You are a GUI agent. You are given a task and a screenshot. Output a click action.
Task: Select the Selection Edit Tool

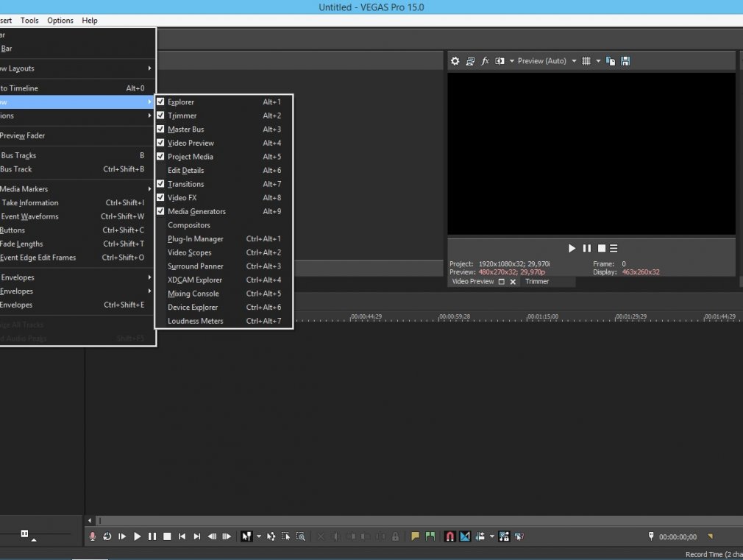click(x=285, y=536)
